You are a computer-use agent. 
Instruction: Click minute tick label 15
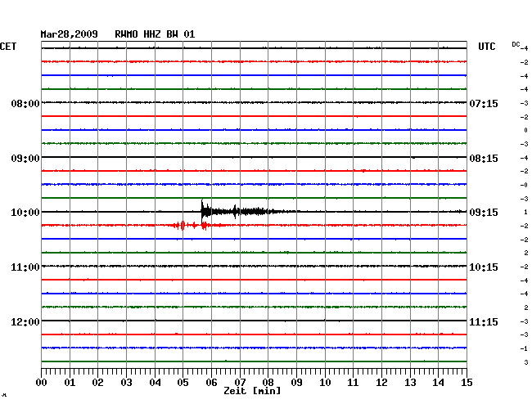coord(467,383)
